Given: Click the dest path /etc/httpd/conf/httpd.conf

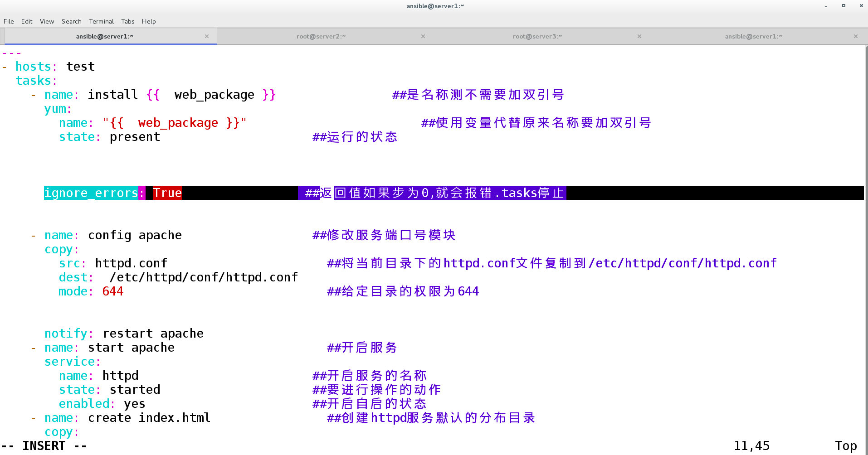Looking at the screenshot, I should click(203, 277).
